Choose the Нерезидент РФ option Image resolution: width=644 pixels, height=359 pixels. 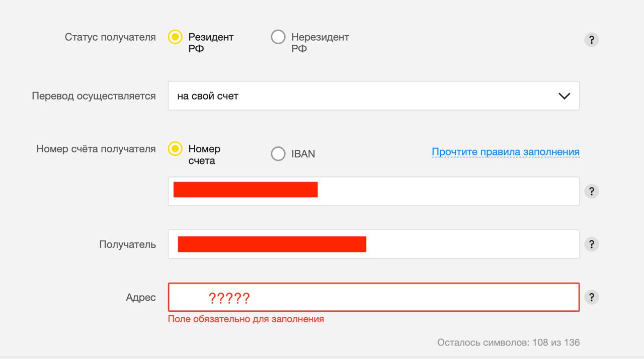pyautogui.click(x=278, y=37)
